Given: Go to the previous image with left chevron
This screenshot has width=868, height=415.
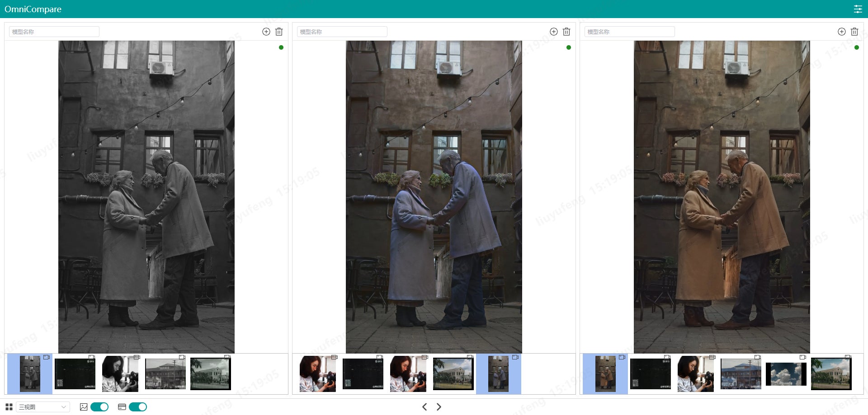Looking at the screenshot, I should pyautogui.click(x=425, y=407).
